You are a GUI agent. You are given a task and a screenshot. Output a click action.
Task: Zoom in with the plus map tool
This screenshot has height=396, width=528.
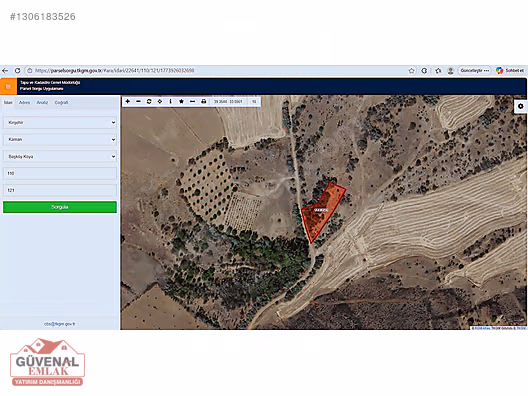128,101
